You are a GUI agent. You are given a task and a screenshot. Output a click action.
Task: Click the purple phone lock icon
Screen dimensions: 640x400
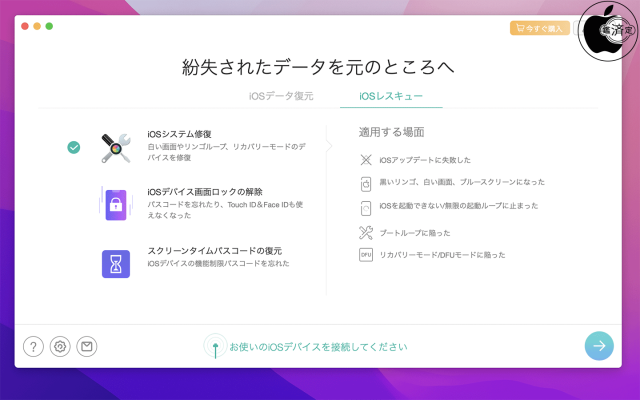tap(116, 205)
